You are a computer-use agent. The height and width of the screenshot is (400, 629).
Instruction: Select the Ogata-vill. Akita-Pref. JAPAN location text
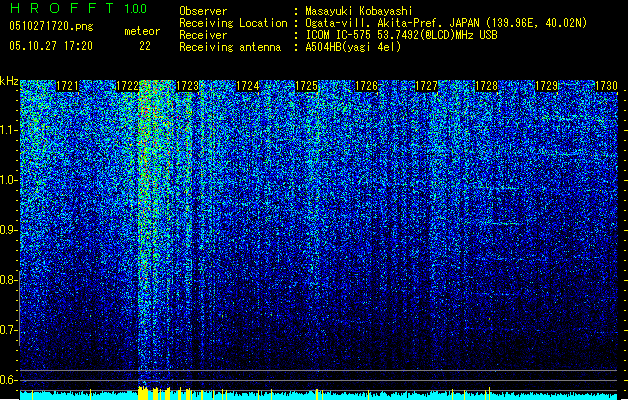pos(446,23)
